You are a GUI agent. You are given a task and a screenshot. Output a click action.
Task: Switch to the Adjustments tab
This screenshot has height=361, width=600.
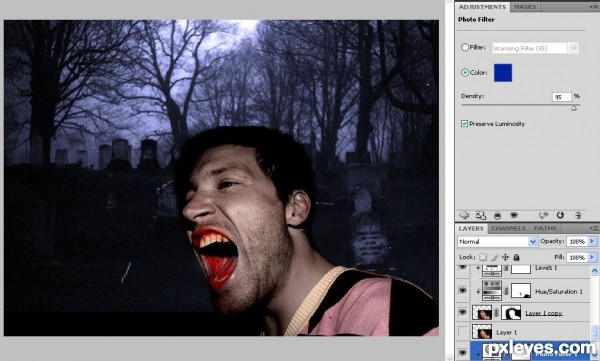[x=482, y=7]
